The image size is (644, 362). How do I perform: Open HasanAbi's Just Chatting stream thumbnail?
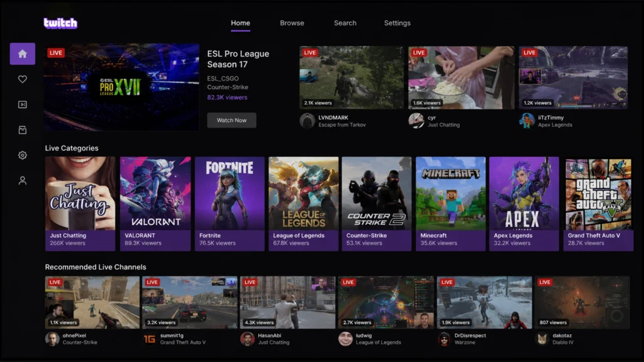pyautogui.click(x=287, y=302)
